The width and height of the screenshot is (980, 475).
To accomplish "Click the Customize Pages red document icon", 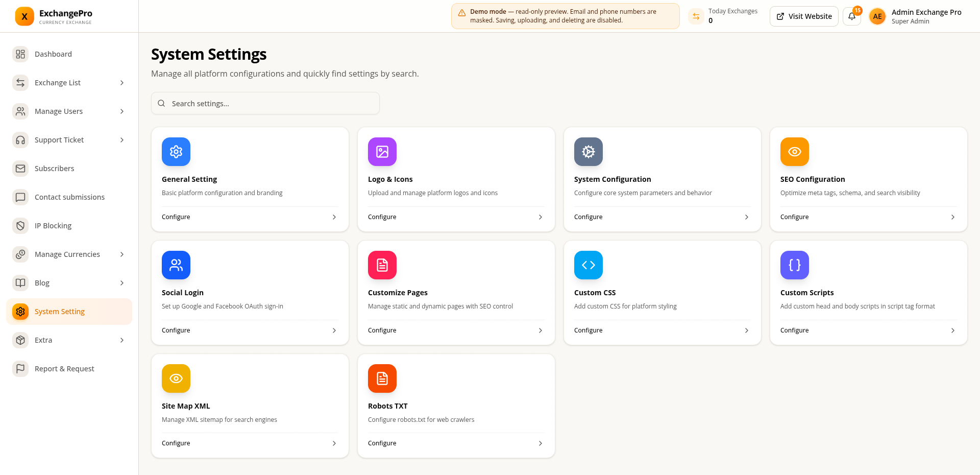I will click(382, 265).
